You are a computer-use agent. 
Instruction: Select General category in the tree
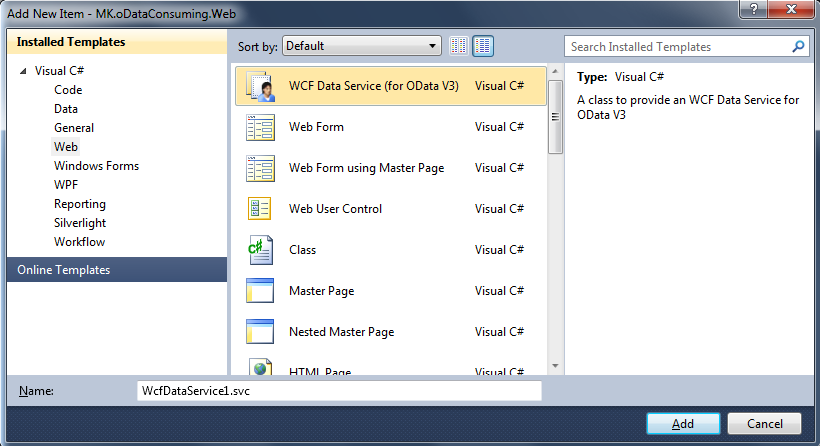(74, 128)
